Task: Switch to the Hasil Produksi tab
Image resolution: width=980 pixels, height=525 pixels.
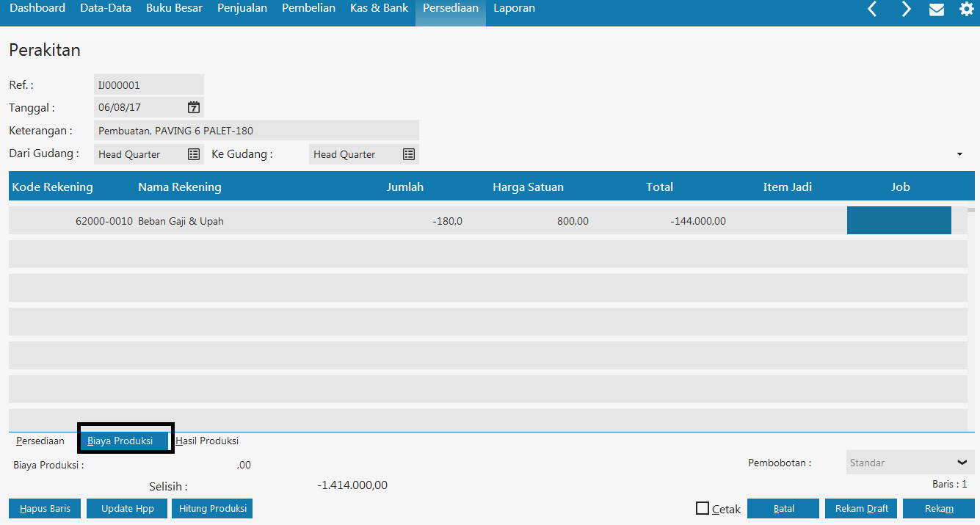Action: [207, 441]
